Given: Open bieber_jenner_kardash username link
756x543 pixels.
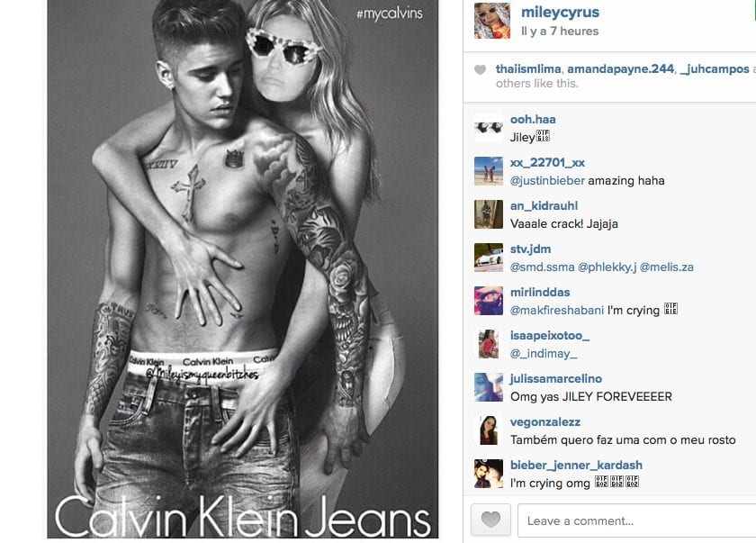Looking at the screenshot, I should pos(576,466).
